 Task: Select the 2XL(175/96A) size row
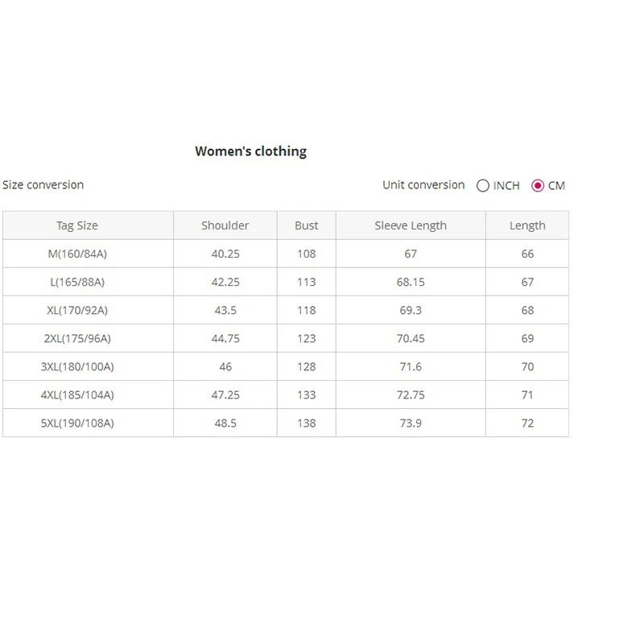click(x=286, y=338)
